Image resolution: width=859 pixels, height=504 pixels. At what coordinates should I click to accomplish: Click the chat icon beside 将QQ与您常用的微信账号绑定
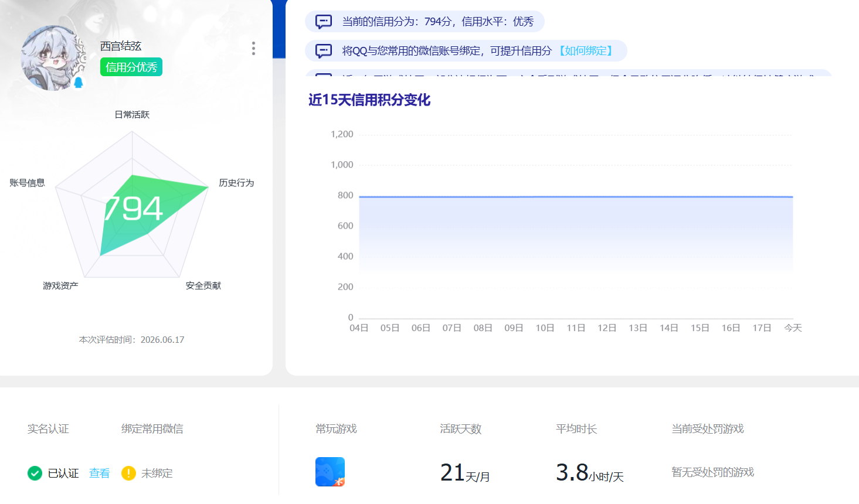coord(324,51)
